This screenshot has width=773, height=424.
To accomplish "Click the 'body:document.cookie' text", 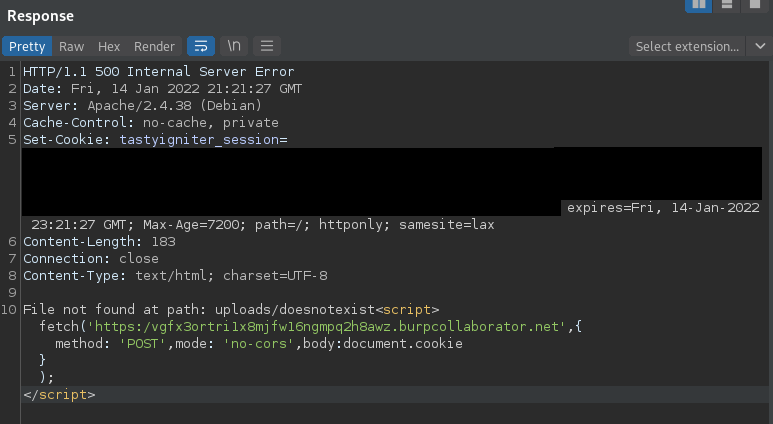I will click(x=383, y=344).
